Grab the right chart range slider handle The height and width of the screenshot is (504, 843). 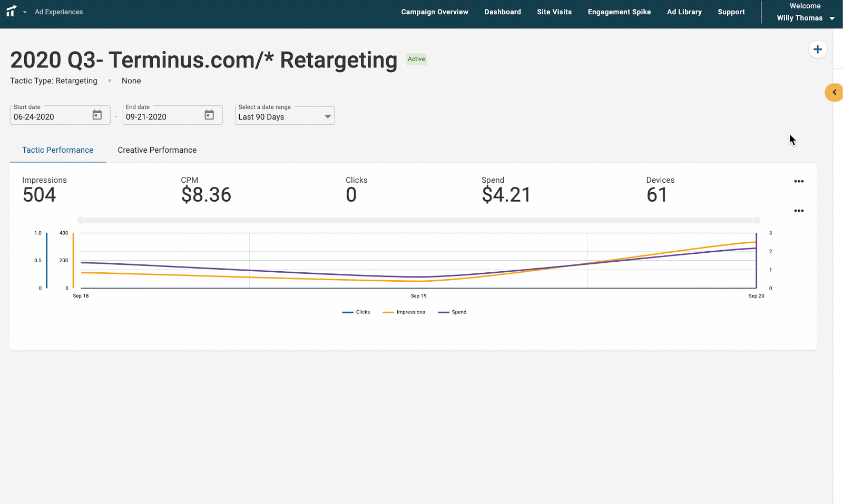pos(757,220)
